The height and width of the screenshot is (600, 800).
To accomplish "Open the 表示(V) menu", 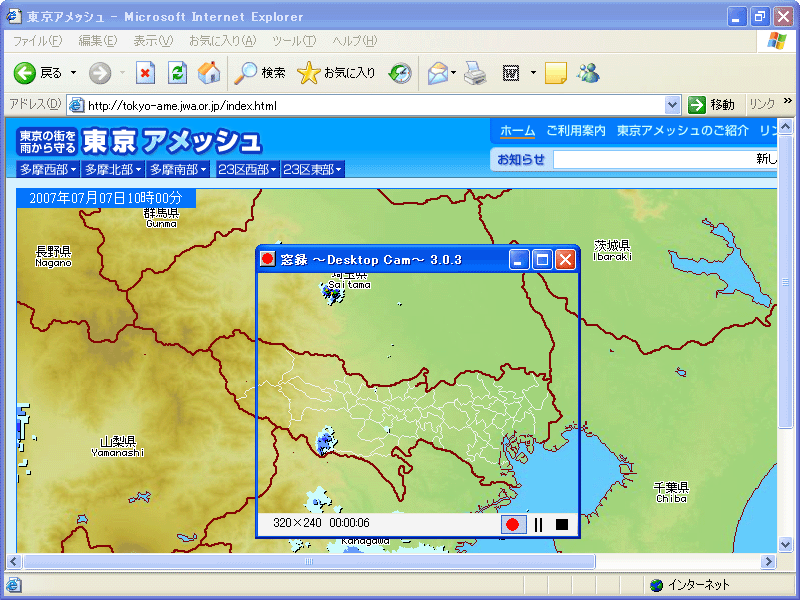I will coord(153,41).
